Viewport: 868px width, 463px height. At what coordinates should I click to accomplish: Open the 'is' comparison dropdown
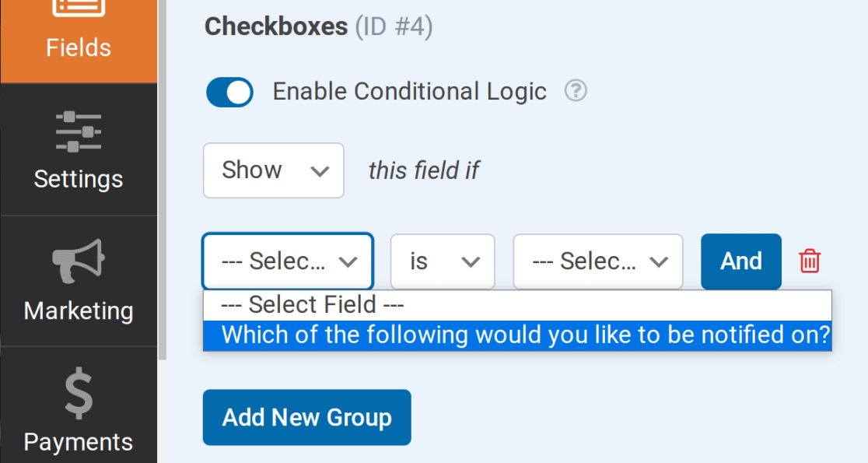[x=442, y=261]
